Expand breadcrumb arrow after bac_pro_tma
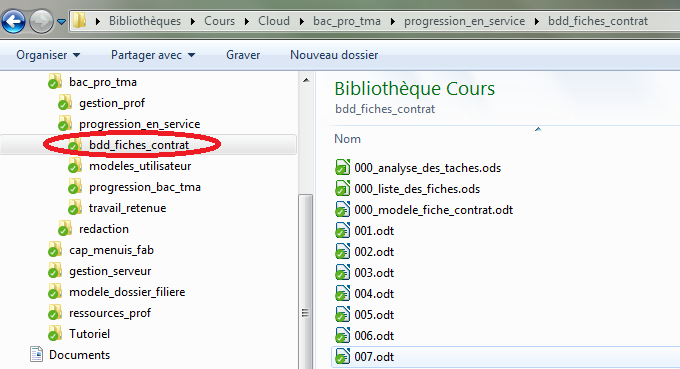Viewport: 680px width, 369px height. (392, 21)
